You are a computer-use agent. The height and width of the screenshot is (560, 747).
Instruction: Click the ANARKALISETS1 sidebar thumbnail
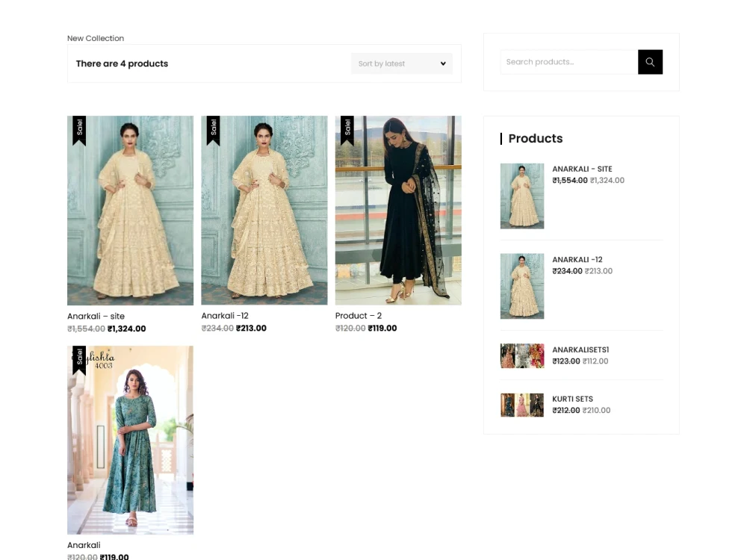click(522, 355)
